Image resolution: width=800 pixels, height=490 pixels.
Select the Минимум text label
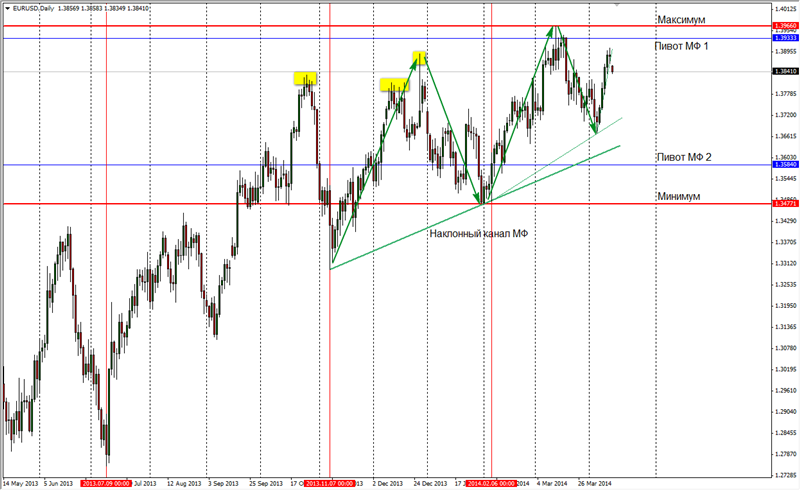(x=679, y=196)
